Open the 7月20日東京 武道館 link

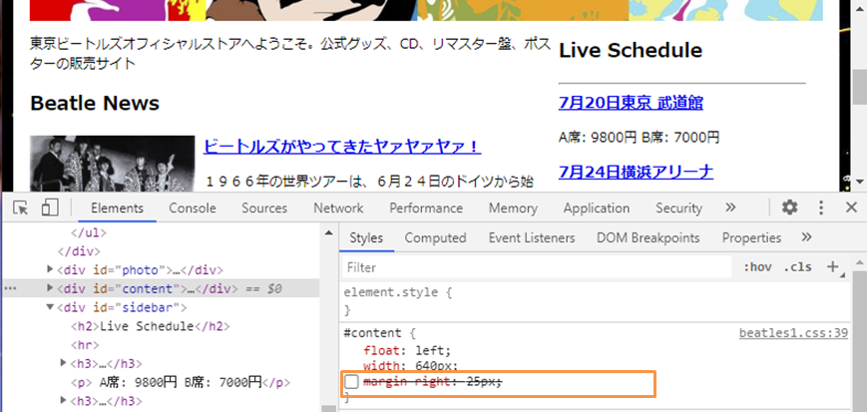coord(631,103)
